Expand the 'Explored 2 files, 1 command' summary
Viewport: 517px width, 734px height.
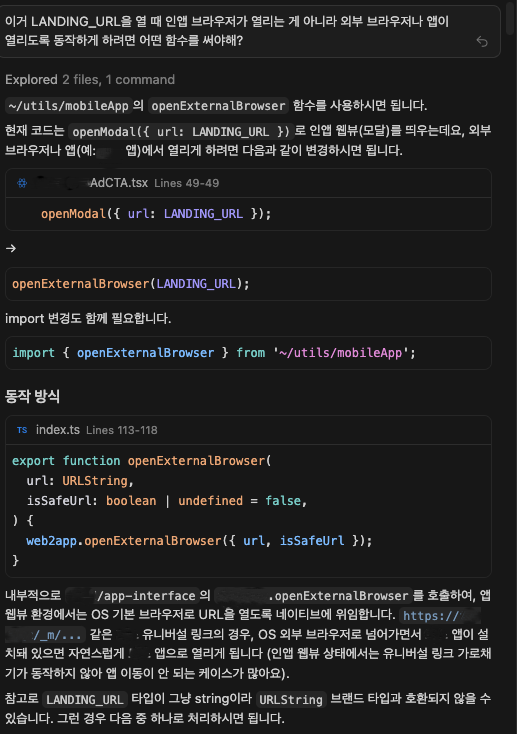point(90,80)
